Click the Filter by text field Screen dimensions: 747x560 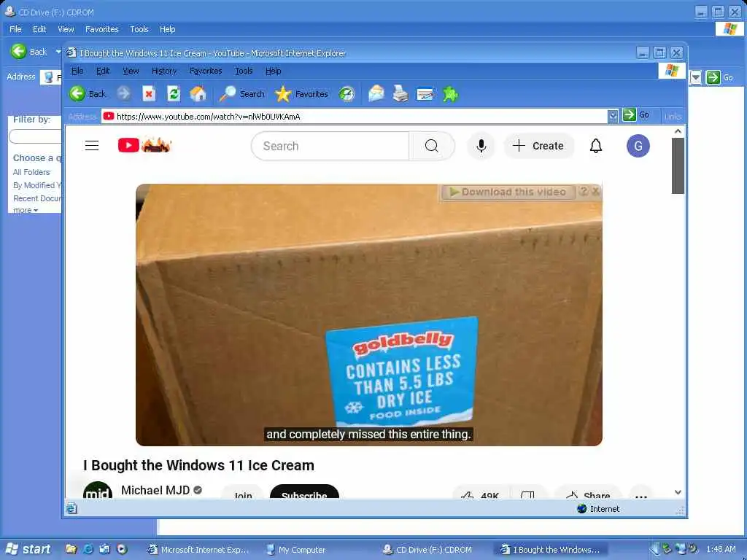click(35, 136)
